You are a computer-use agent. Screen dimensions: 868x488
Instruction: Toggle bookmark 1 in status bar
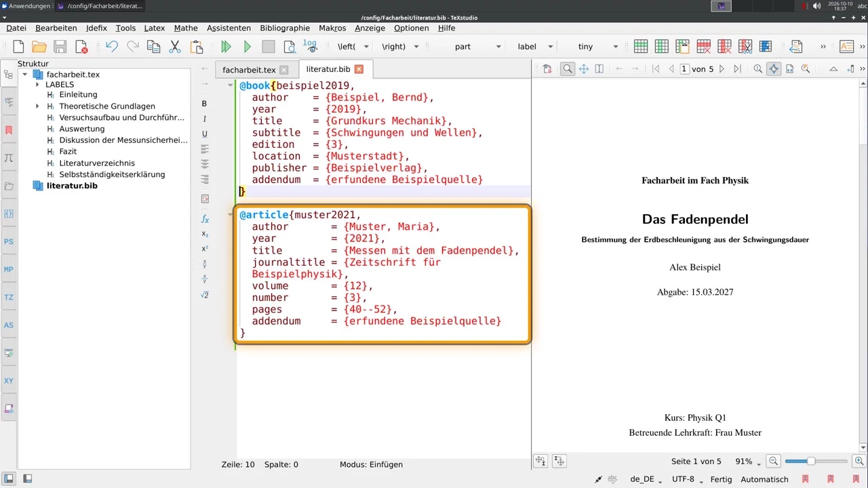805,479
